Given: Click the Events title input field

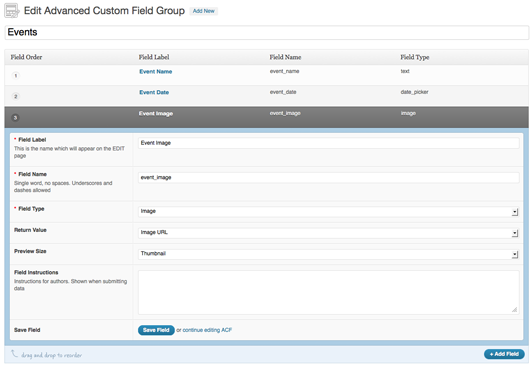Looking at the screenshot, I should tap(266, 33).
